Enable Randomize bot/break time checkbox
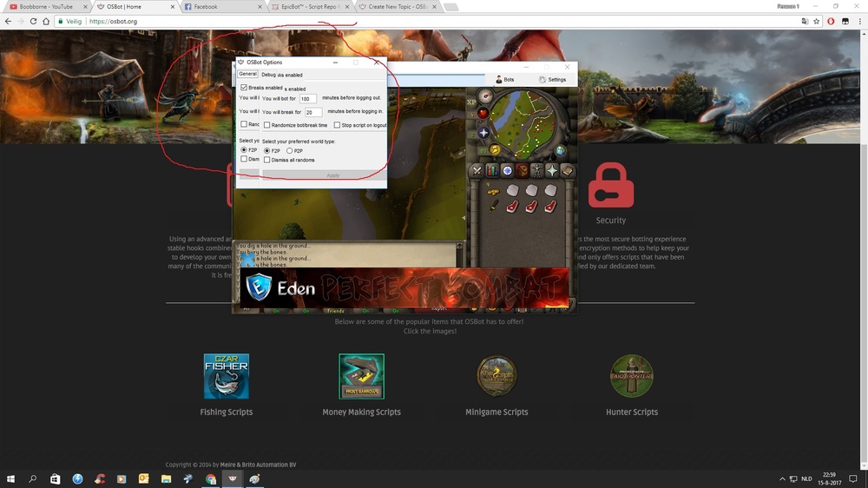 coord(266,125)
